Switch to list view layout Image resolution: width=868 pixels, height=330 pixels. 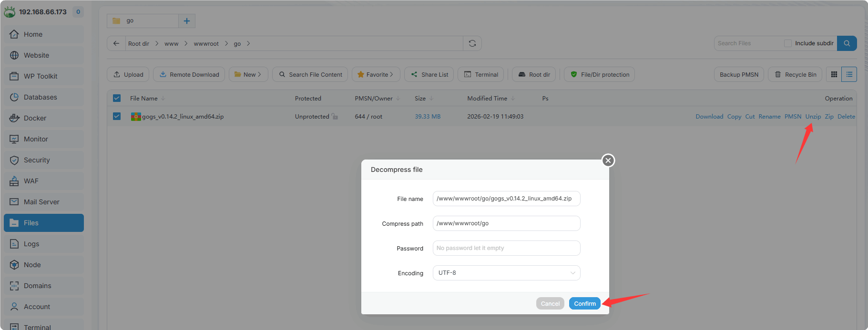coord(849,74)
